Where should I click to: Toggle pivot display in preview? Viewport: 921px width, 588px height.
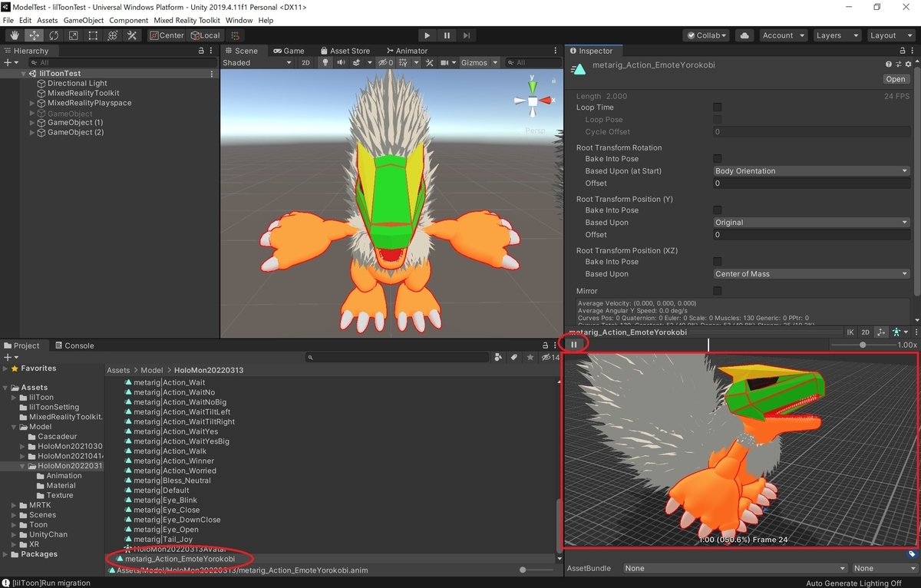[880, 332]
